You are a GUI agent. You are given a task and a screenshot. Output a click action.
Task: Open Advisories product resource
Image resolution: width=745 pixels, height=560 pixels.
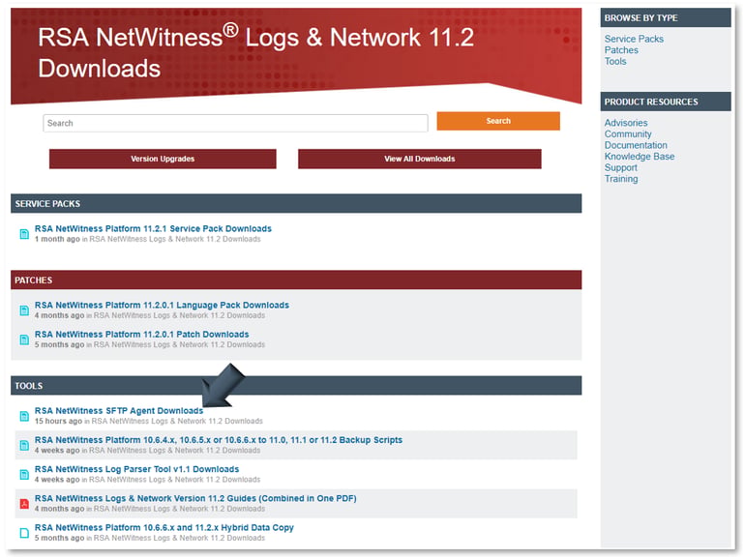pyautogui.click(x=626, y=123)
